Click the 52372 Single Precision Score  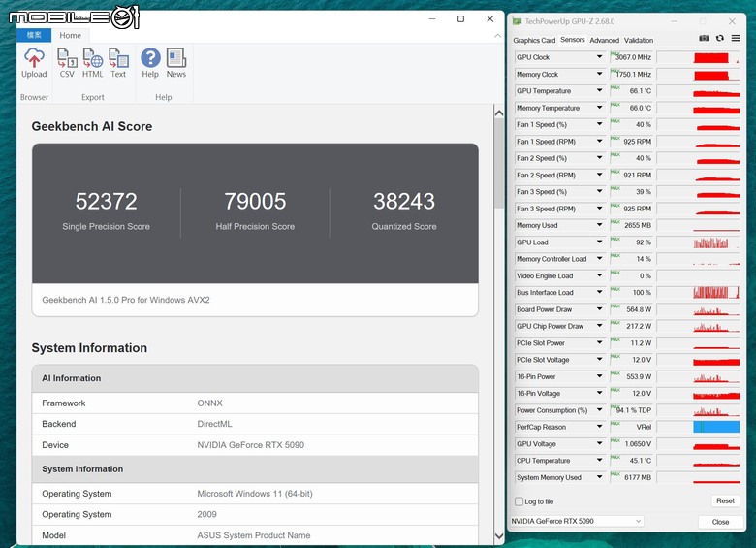point(106,201)
